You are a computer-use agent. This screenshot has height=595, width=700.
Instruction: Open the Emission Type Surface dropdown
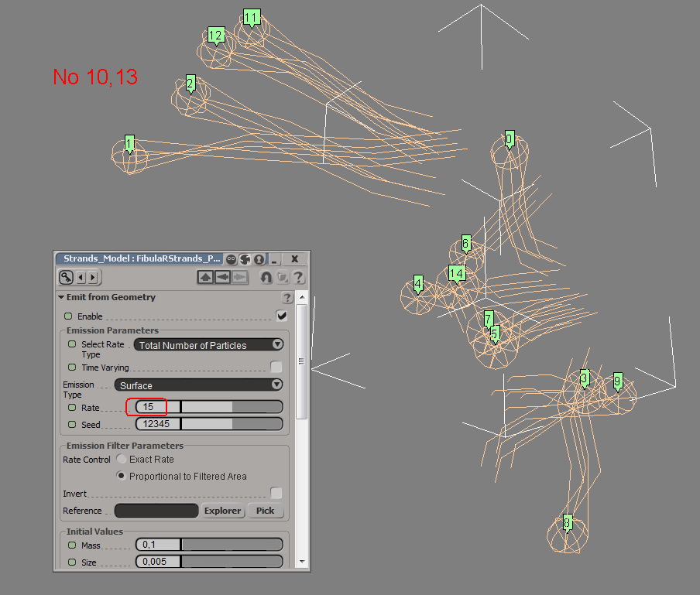pyautogui.click(x=199, y=385)
